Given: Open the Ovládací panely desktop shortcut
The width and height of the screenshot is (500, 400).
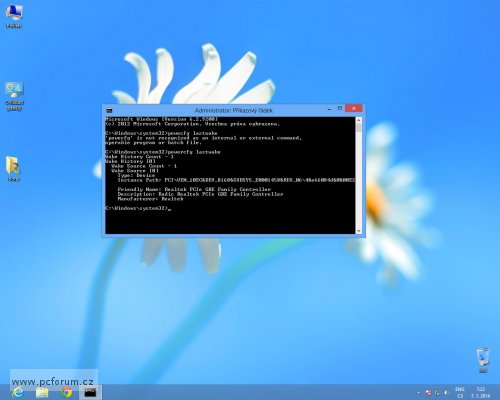Looking at the screenshot, I should tap(14, 96).
